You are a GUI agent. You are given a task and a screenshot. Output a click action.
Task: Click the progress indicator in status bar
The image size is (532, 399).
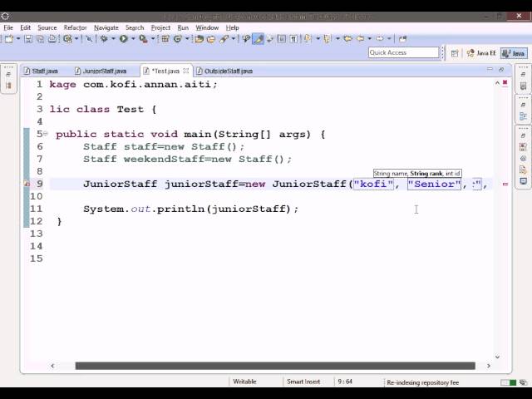click(x=509, y=382)
